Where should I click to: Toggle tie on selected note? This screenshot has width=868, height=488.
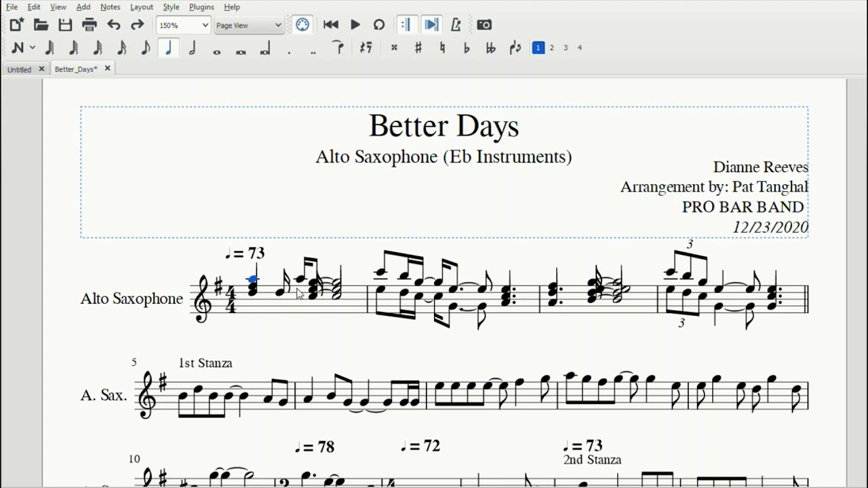[338, 48]
